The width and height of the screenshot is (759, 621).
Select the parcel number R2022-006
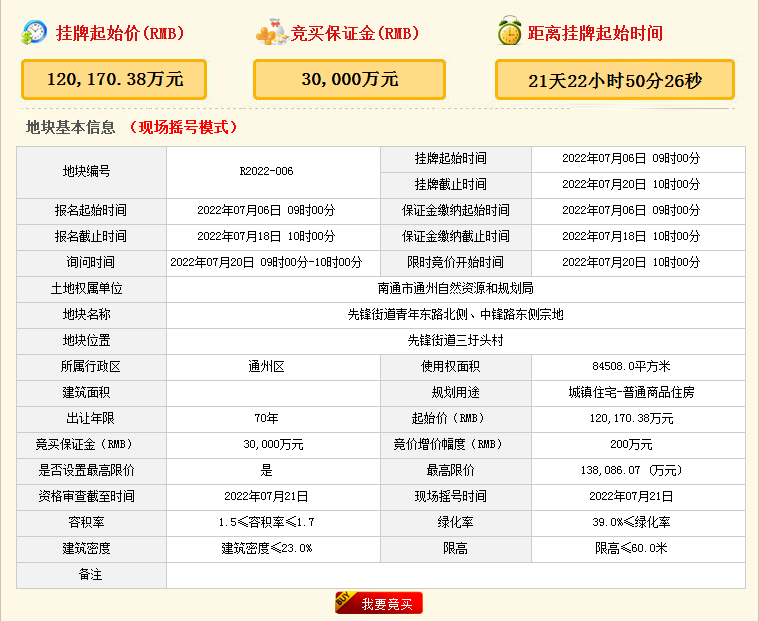click(266, 171)
